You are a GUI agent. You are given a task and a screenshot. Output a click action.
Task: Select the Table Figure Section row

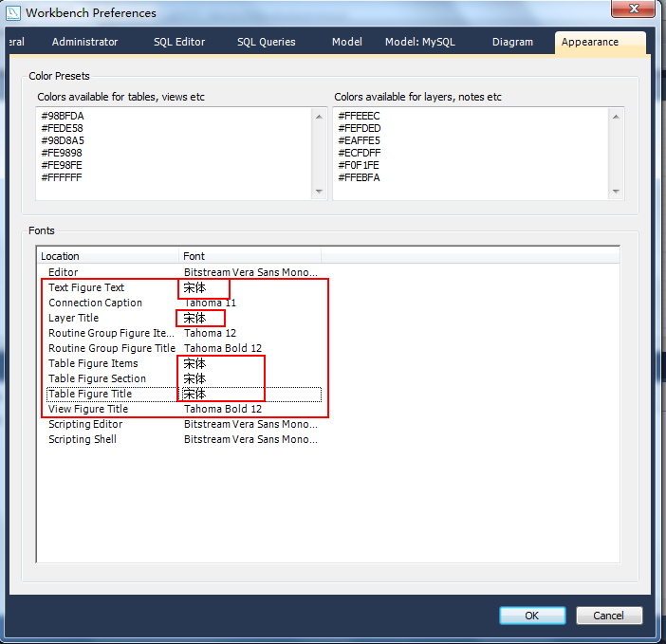[183, 378]
